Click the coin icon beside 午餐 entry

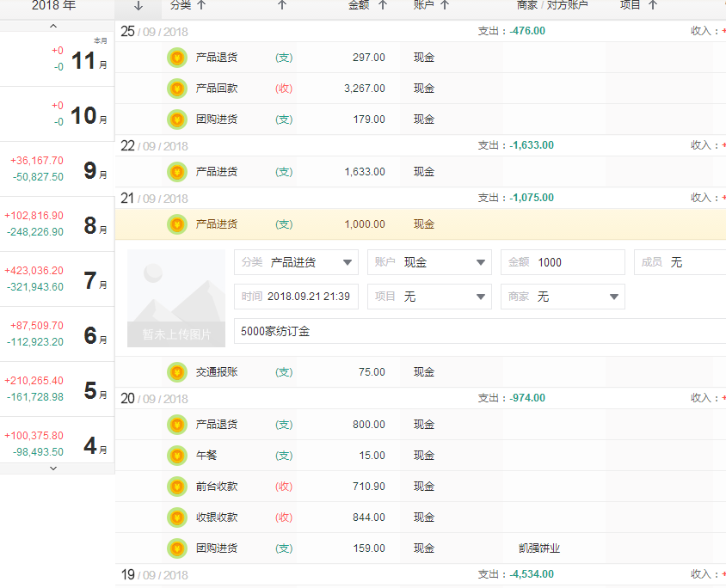tap(177, 456)
